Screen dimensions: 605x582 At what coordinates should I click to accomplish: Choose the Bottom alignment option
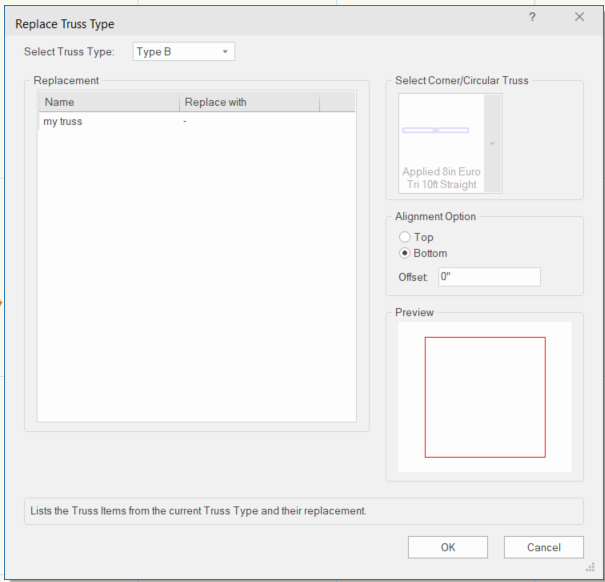(405, 253)
